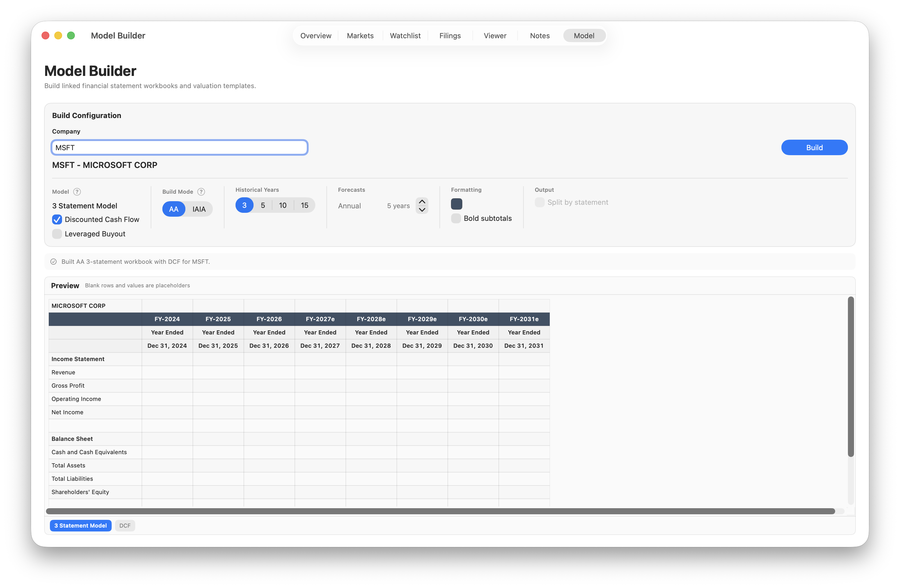Enable the Bold subtotals checkbox
The width and height of the screenshot is (900, 588).
pyautogui.click(x=456, y=218)
